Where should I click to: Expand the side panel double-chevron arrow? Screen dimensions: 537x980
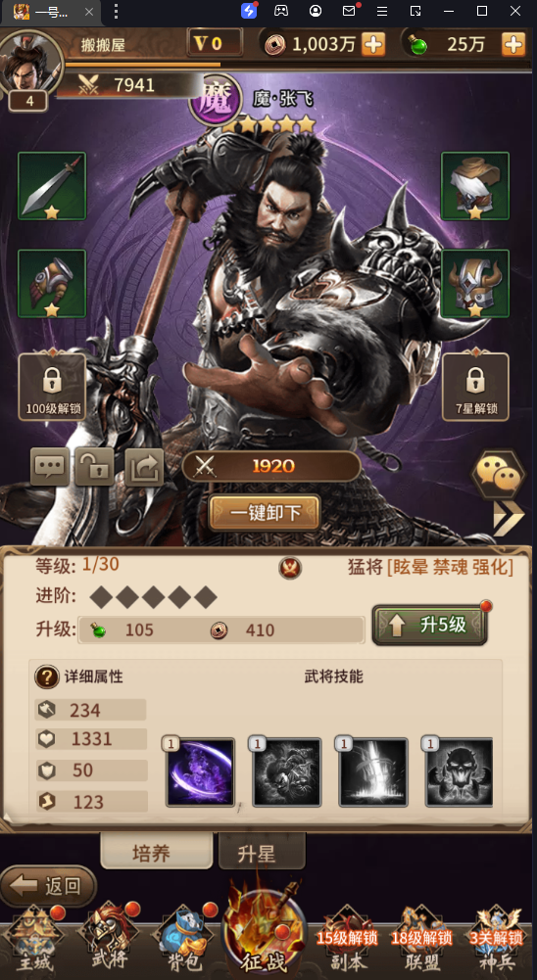coord(509,518)
